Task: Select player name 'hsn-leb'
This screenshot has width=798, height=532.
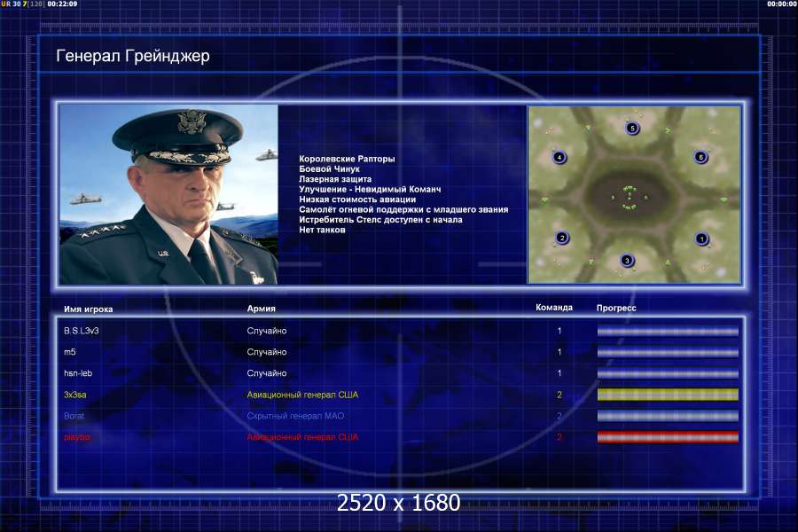Action: point(78,373)
